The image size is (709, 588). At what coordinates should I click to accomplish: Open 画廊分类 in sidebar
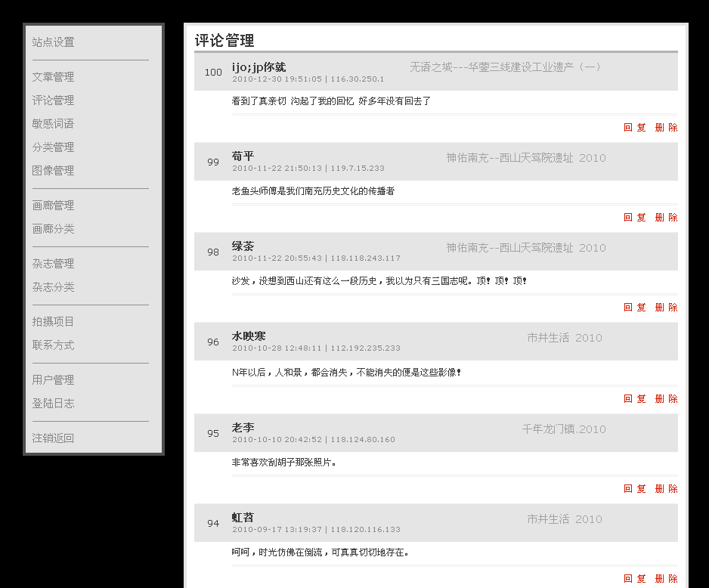coord(53,229)
